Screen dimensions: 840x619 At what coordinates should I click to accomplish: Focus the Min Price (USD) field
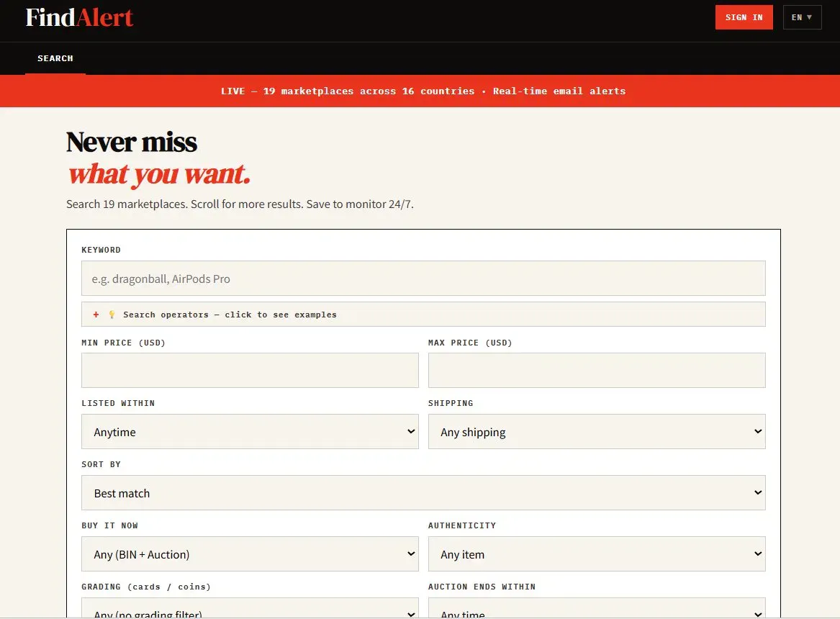click(250, 370)
